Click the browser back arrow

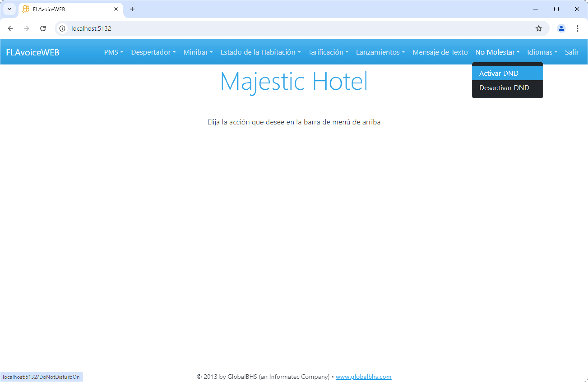pyautogui.click(x=10, y=28)
